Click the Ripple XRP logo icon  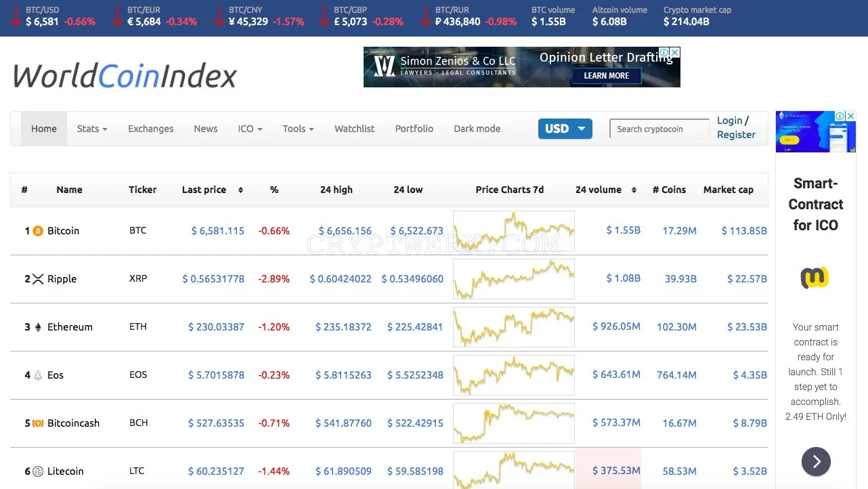[38, 279]
